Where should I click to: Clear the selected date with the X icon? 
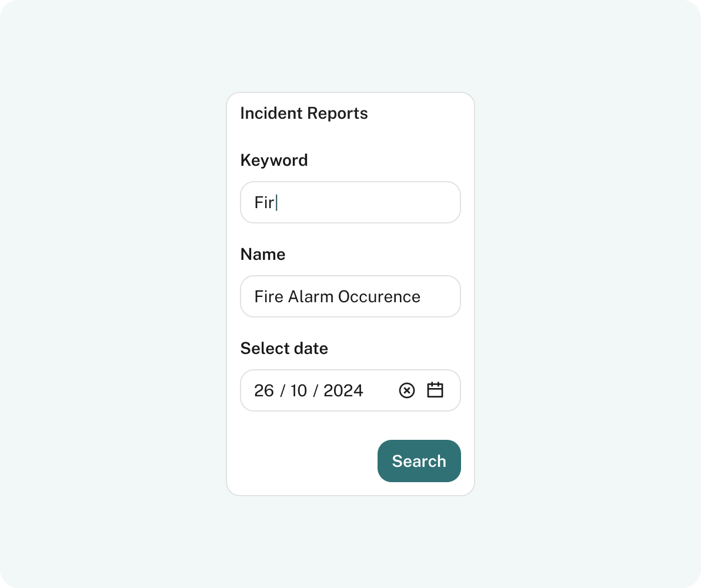coord(407,390)
